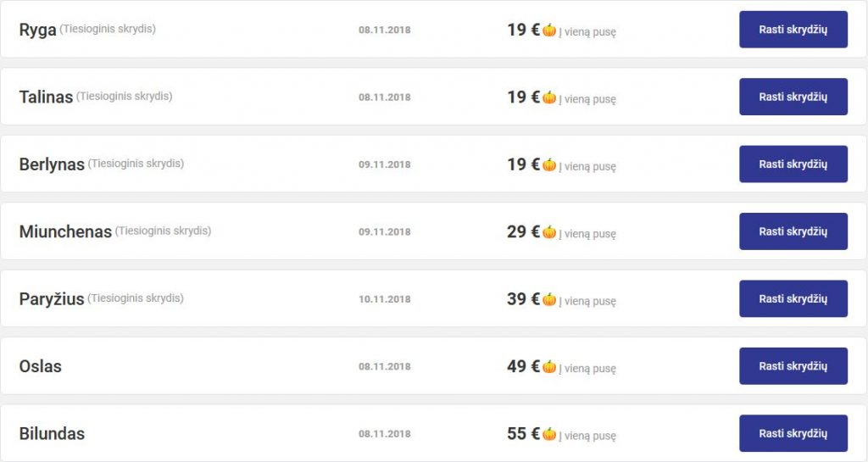Click the pumpkin icon in Berlynas row
The height and width of the screenshot is (462, 868).
pos(549,164)
